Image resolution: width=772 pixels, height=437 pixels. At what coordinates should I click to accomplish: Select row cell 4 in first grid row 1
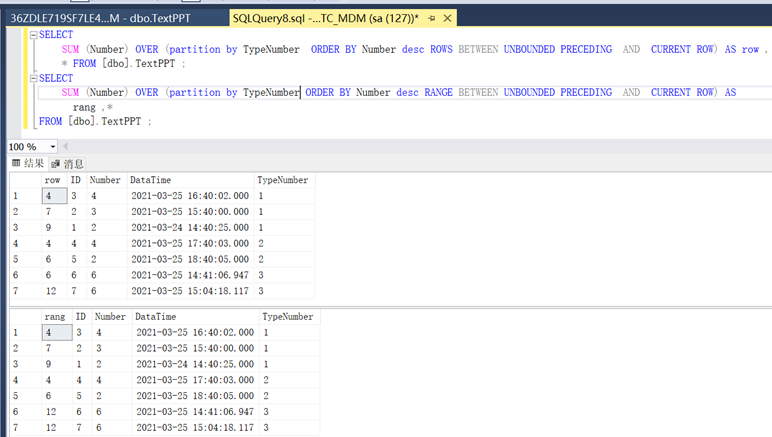pos(54,196)
